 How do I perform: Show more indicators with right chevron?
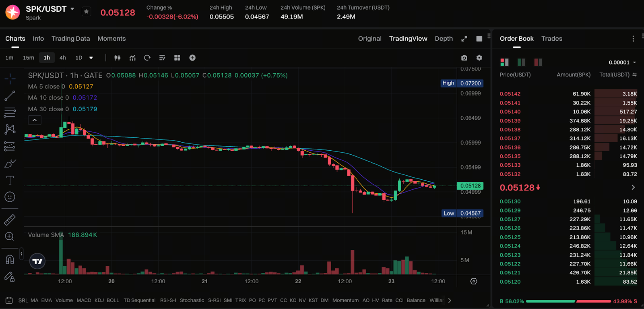pos(450,300)
